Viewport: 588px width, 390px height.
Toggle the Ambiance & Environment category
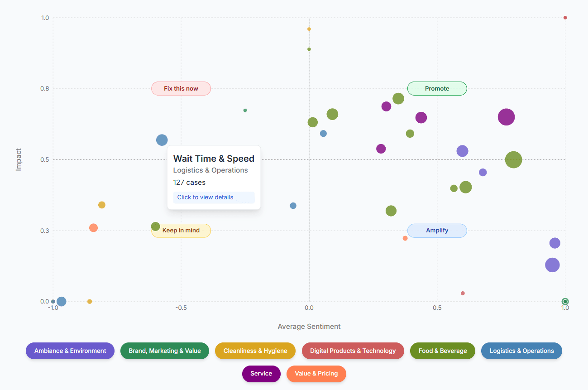click(x=70, y=351)
